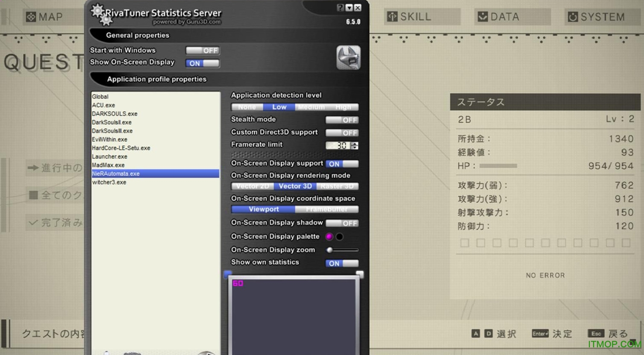Toggle Show On-Screen Display switch
This screenshot has width=644, height=355.
(x=203, y=63)
